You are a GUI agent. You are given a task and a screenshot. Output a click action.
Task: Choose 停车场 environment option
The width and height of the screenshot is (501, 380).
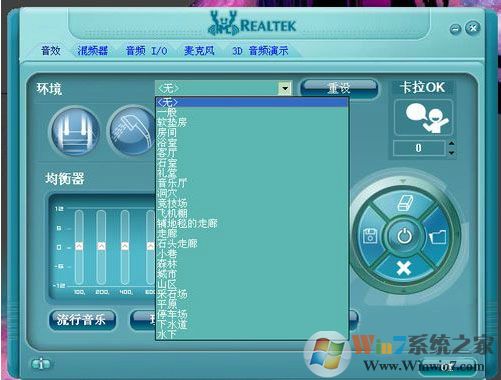click(x=252, y=314)
